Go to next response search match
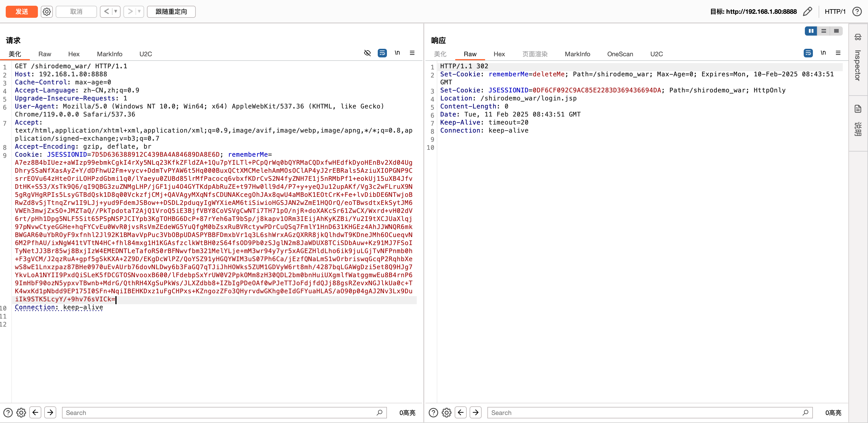The width and height of the screenshot is (868, 423). coord(475,413)
